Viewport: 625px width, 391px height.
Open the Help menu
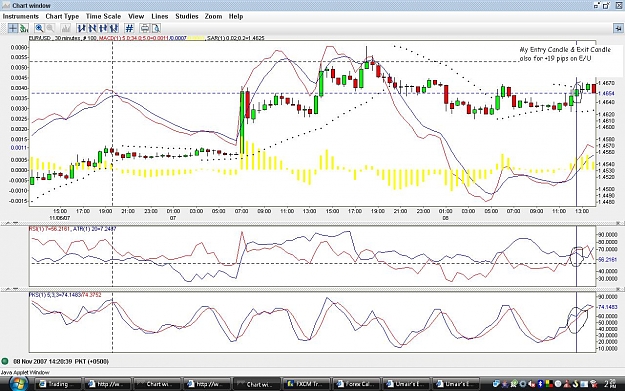point(236,16)
